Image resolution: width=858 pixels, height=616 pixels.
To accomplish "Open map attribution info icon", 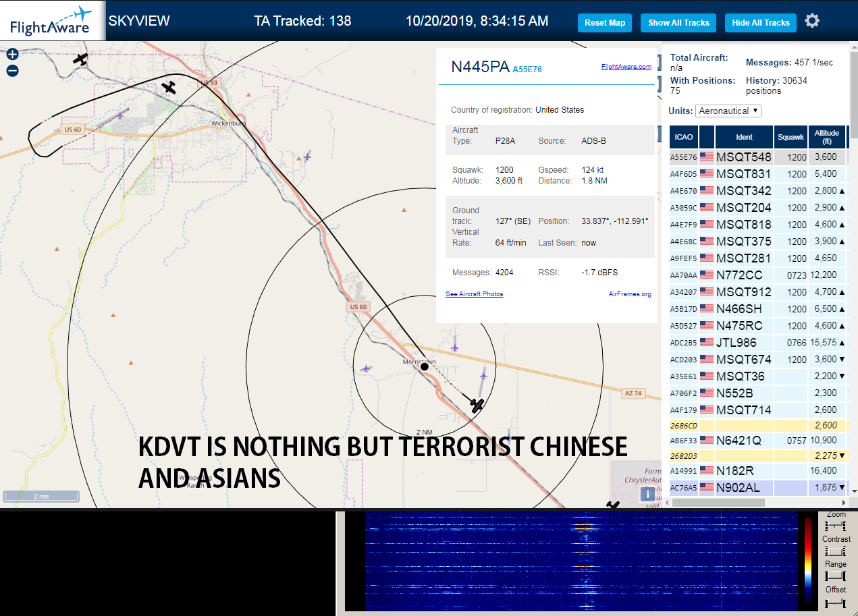I will pyautogui.click(x=648, y=495).
